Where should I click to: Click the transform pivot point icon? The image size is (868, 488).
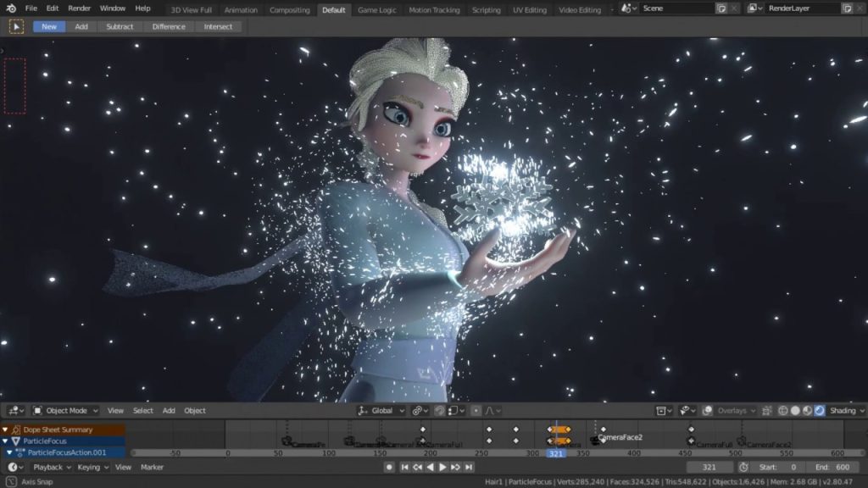(x=417, y=410)
